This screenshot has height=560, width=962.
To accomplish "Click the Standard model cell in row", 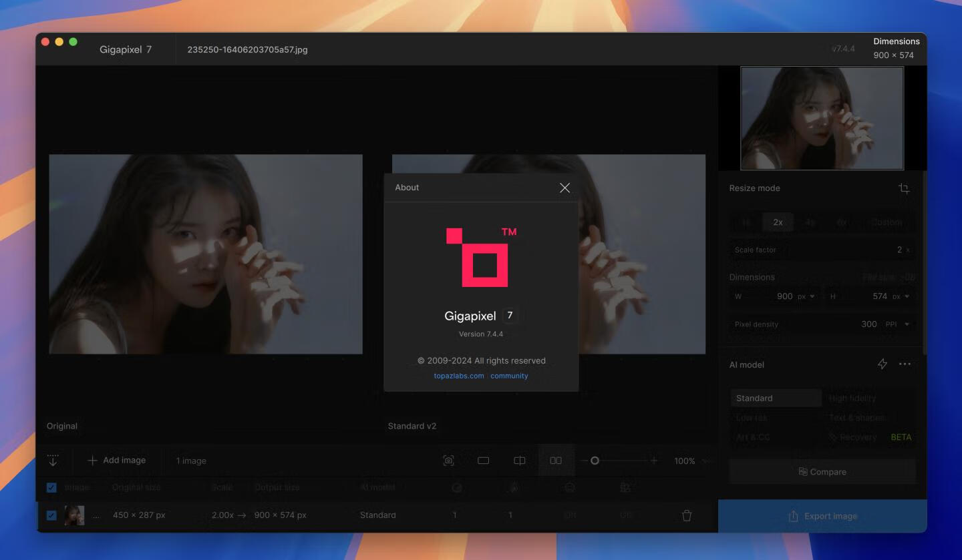I will (x=377, y=515).
